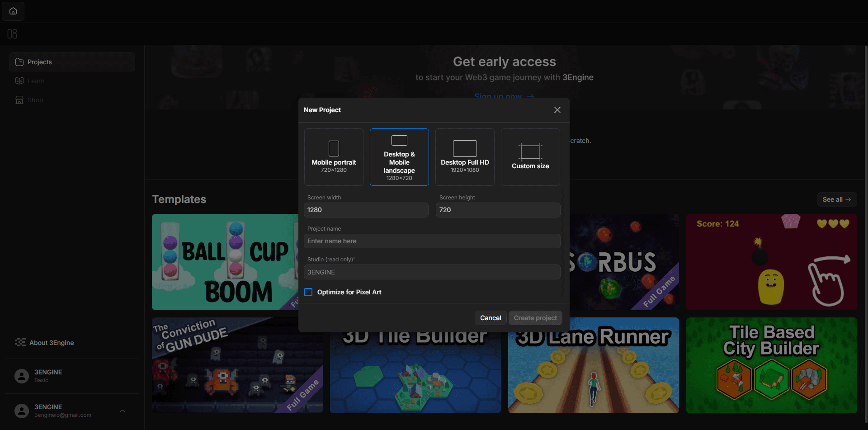
Task: Close the New Project dialog
Action: 557,110
